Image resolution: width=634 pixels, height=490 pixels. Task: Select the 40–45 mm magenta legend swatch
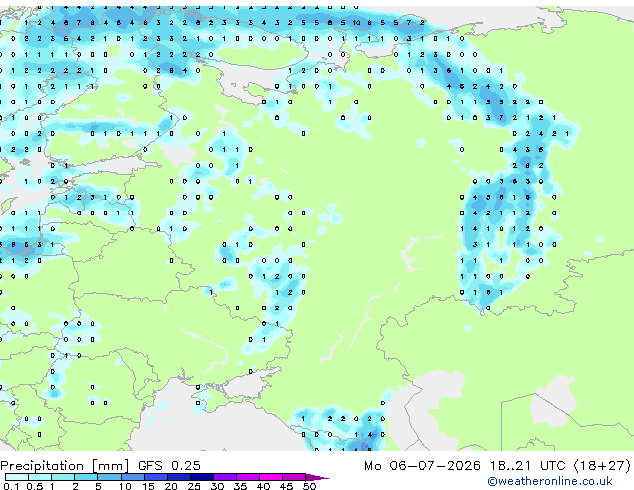tap(271, 477)
